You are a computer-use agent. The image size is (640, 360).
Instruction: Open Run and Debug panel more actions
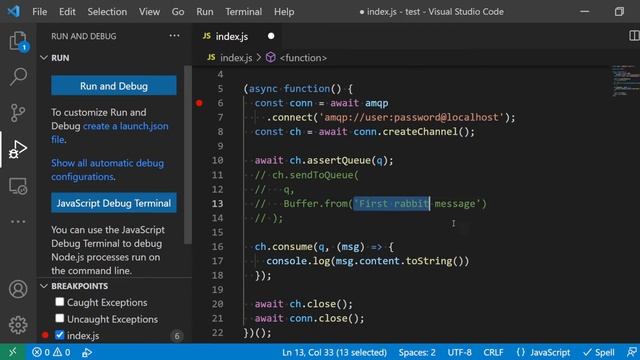click(174, 36)
